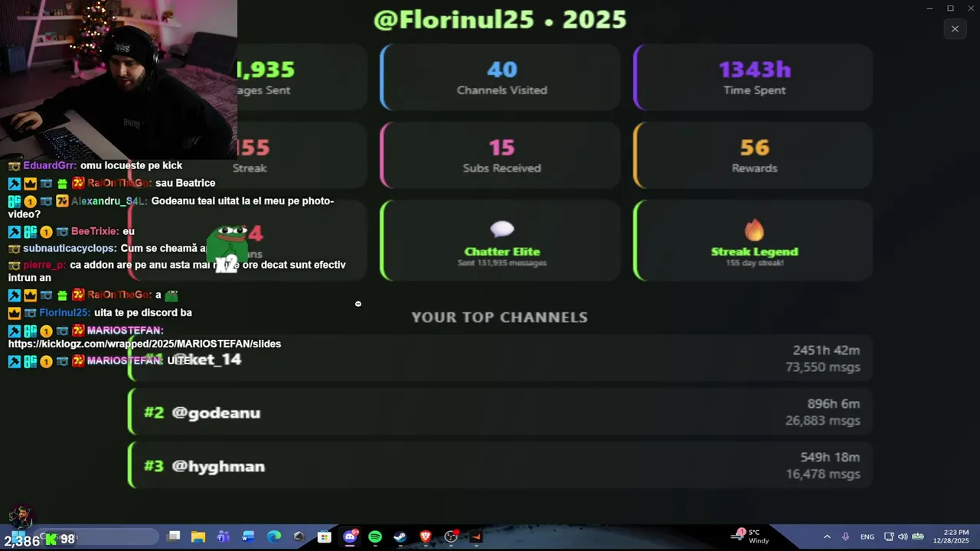Click the Chatter Elite badge card
980x551 pixels.
click(x=501, y=240)
